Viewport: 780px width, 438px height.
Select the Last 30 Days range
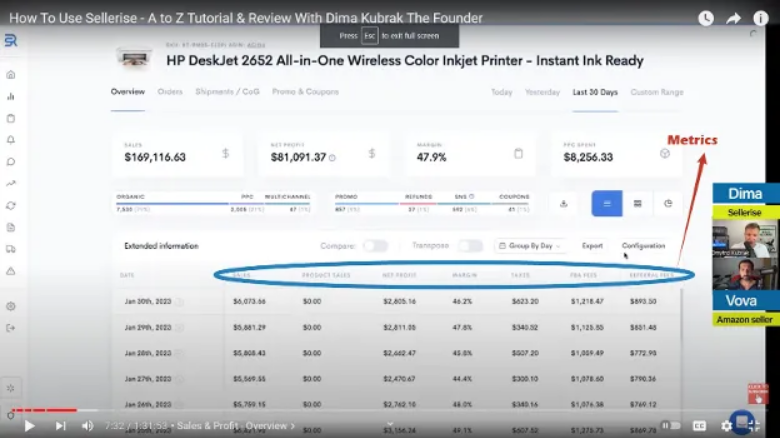coord(595,93)
